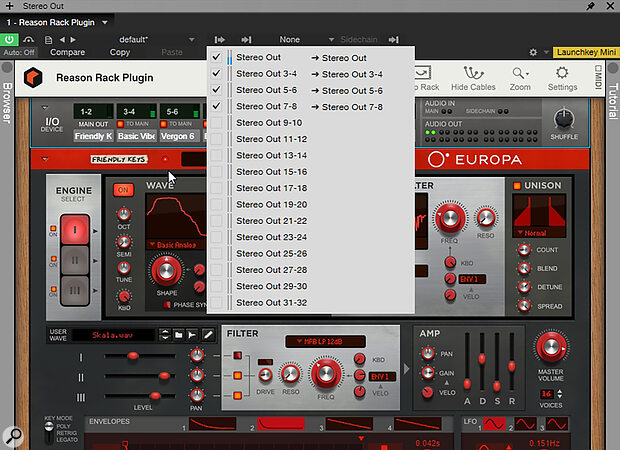Viewport: 620px width, 450px height.
Task: Open the Settings gear in the rack toolbar
Action: 562,78
